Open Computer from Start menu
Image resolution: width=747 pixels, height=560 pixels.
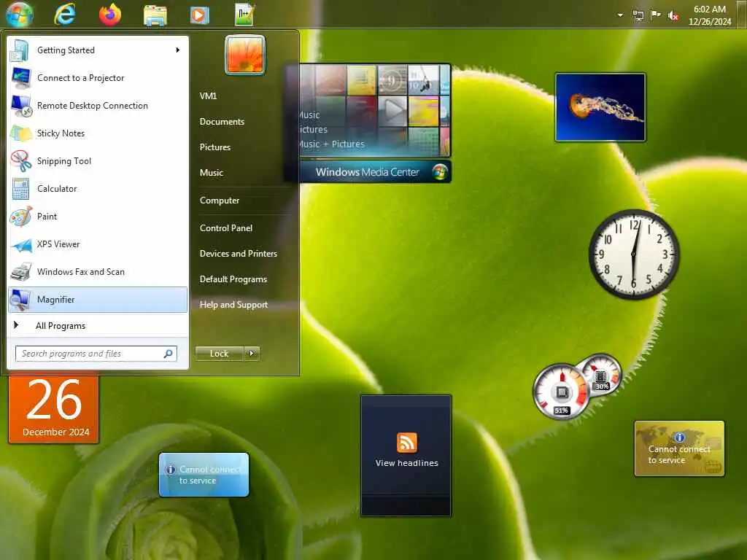pos(220,201)
